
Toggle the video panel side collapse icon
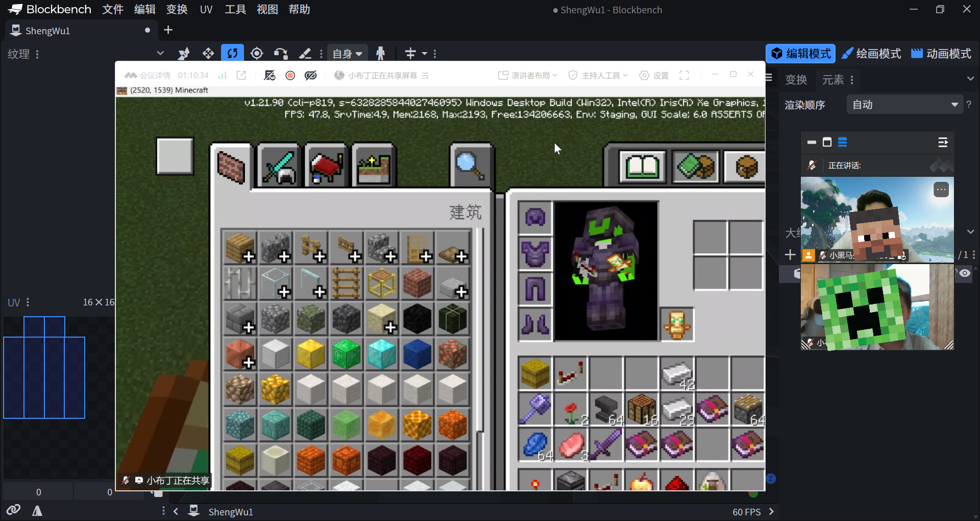coord(943,143)
